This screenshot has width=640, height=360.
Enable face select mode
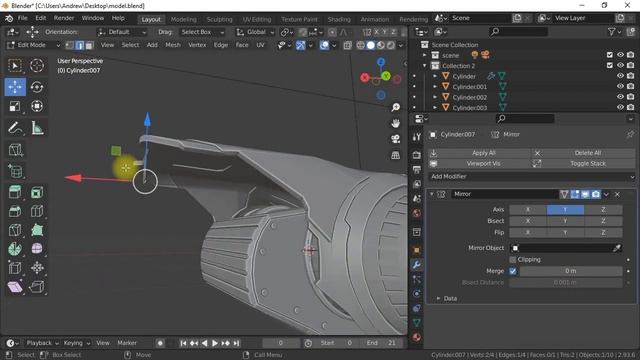(89, 45)
